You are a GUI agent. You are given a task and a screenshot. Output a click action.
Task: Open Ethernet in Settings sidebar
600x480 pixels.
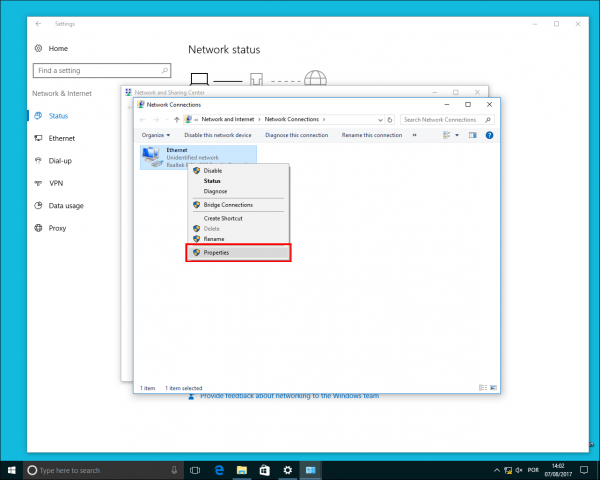[61, 138]
